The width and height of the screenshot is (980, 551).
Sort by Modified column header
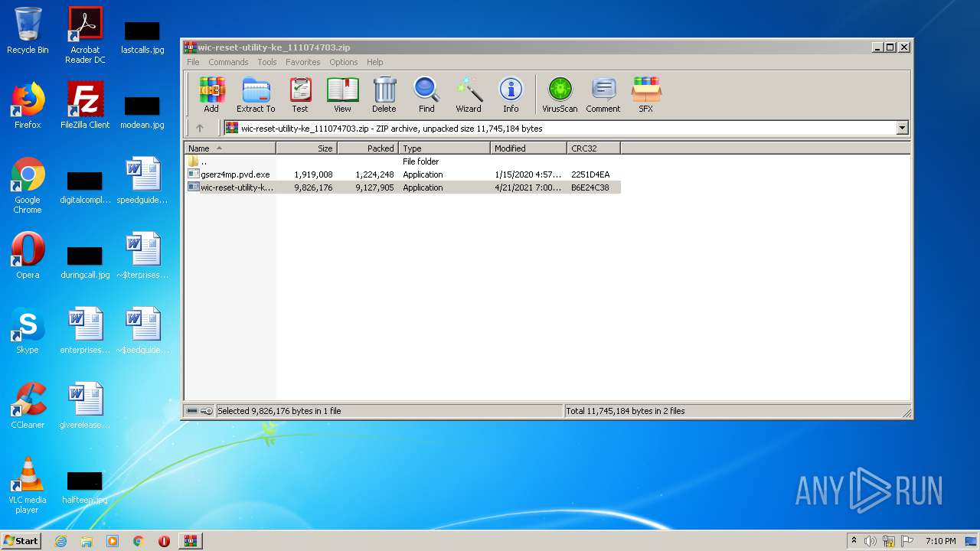click(x=529, y=148)
